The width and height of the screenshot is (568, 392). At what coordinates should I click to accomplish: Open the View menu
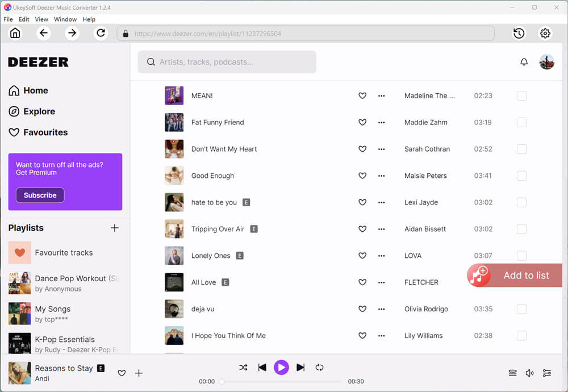(x=41, y=19)
